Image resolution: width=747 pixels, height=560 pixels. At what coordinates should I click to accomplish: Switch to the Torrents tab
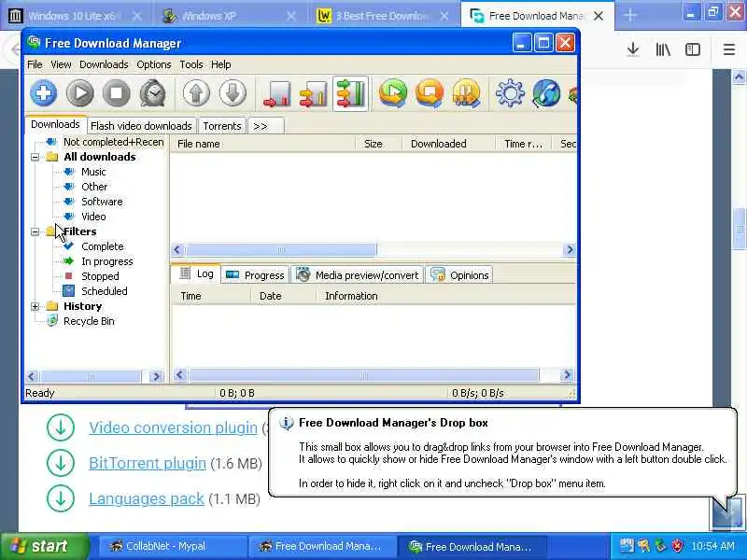click(x=222, y=126)
